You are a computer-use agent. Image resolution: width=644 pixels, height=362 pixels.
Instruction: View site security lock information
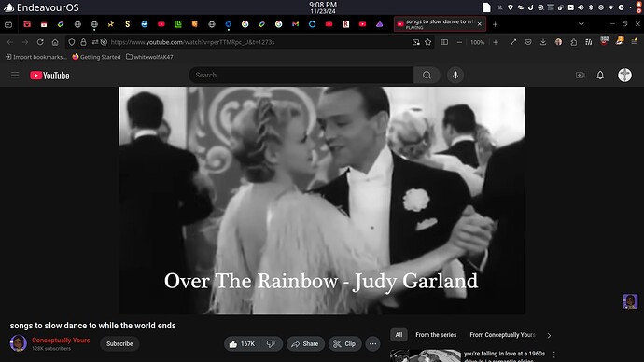pyautogui.click(x=83, y=42)
